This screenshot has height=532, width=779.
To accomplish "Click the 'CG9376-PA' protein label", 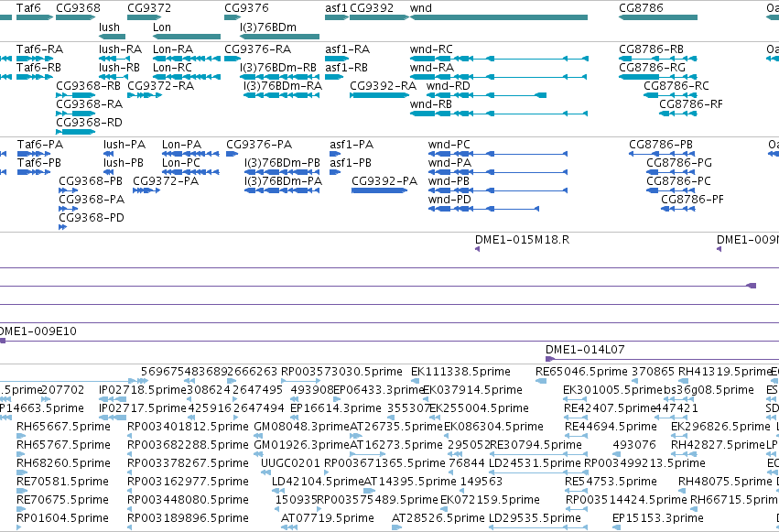I will pyautogui.click(x=259, y=145).
